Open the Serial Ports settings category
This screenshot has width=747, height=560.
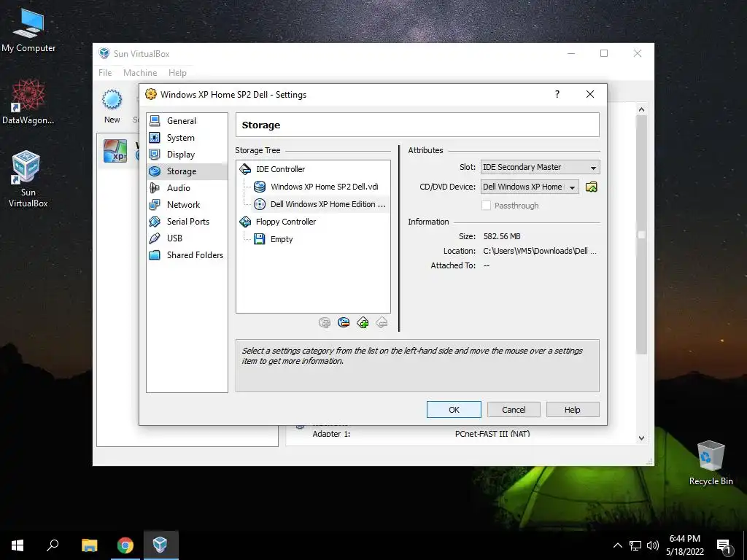(x=187, y=222)
